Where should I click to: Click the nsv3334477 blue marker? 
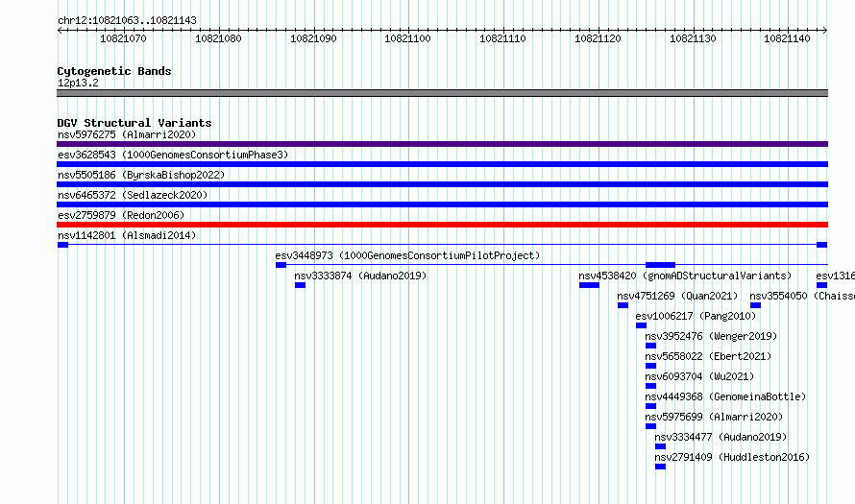(660, 446)
